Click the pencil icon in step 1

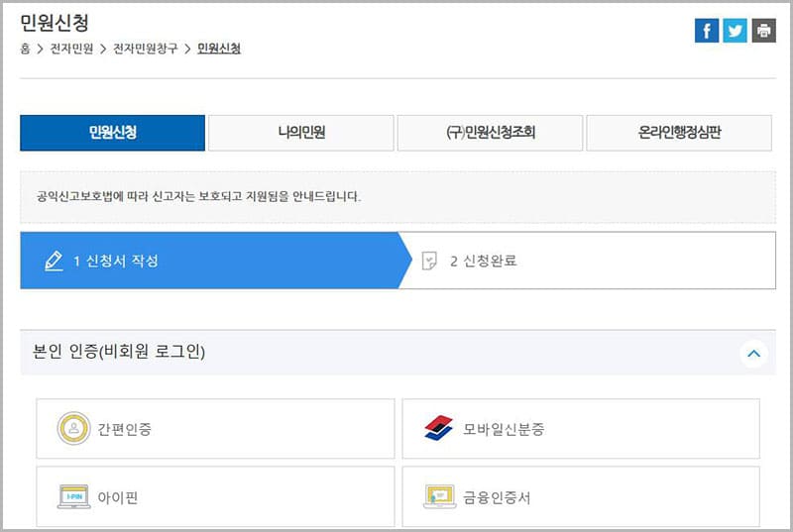pyautogui.click(x=54, y=262)
